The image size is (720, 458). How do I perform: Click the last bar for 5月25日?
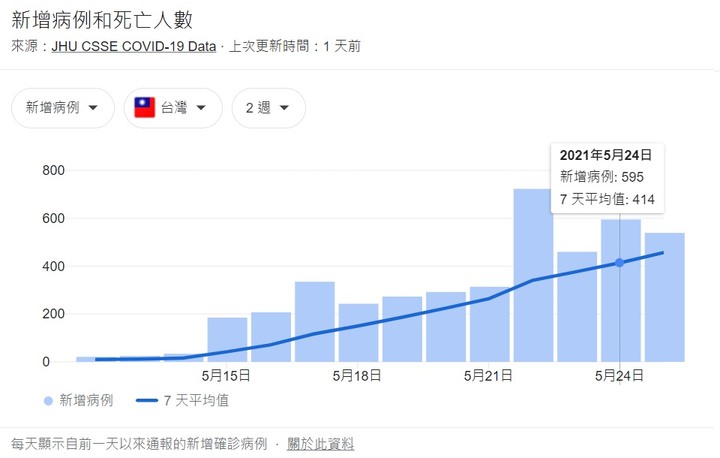(664, 298)
